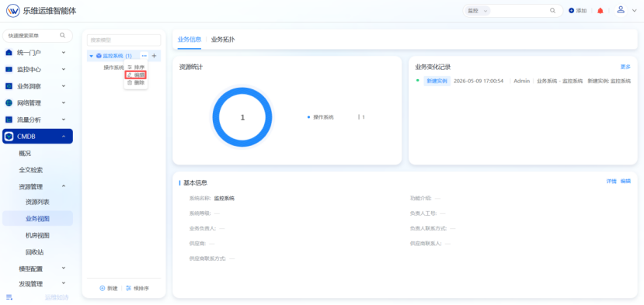The height and width of the screenshot is (305, 644).
Task: Open the 监控 search type dropdown
Action: [x=477, y=11]
